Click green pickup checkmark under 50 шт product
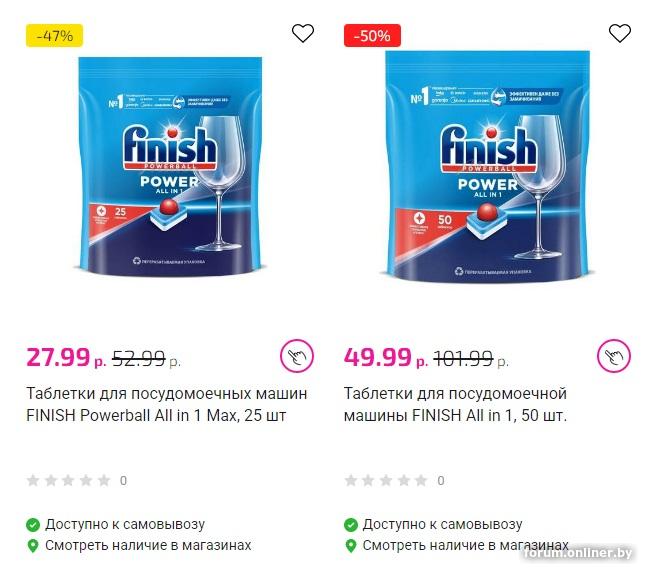The height and width of the screenshot is (574, 653). point(351,524)
